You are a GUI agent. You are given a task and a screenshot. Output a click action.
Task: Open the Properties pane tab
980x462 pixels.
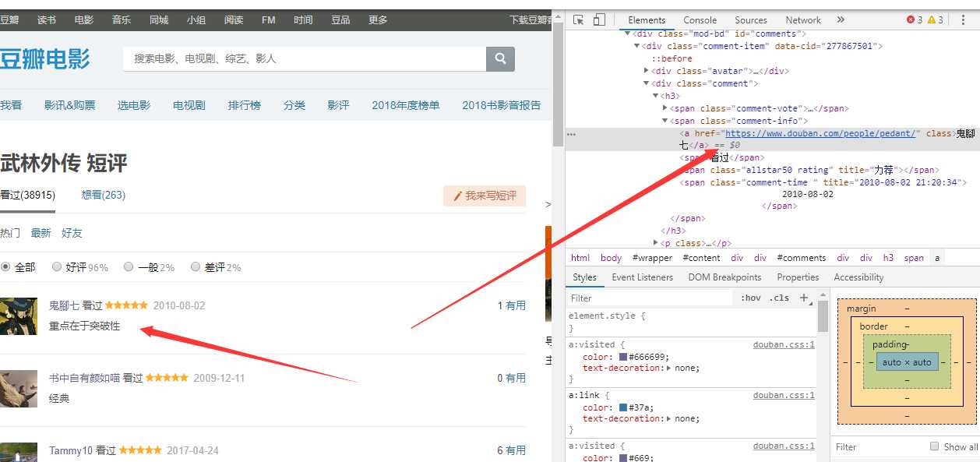[x=798, y=277]
